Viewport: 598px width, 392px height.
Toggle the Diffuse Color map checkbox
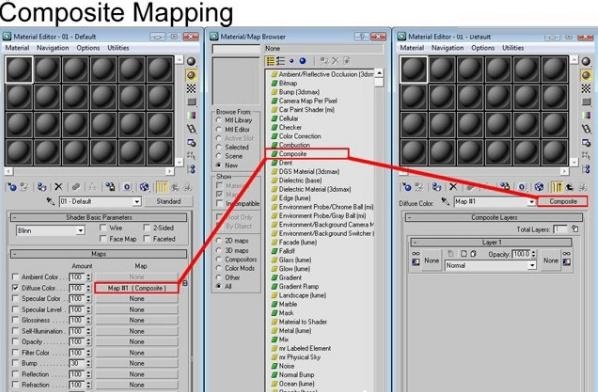click(15, 288)
